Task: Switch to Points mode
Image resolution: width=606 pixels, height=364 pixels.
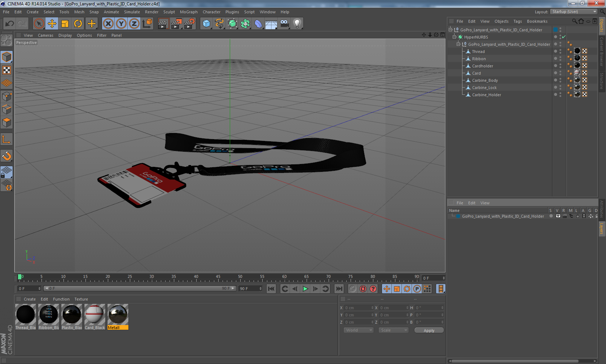Action: pyautogui.click(x=7, y=96)
